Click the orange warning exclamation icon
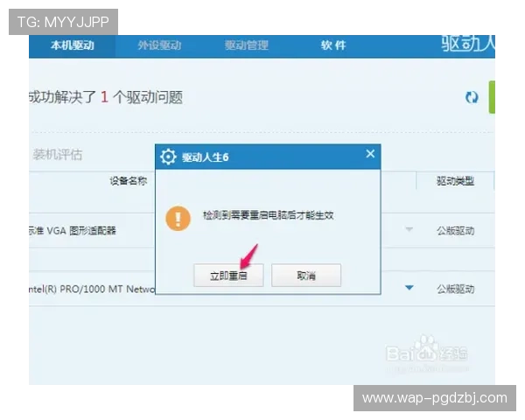 pos(178,219)
